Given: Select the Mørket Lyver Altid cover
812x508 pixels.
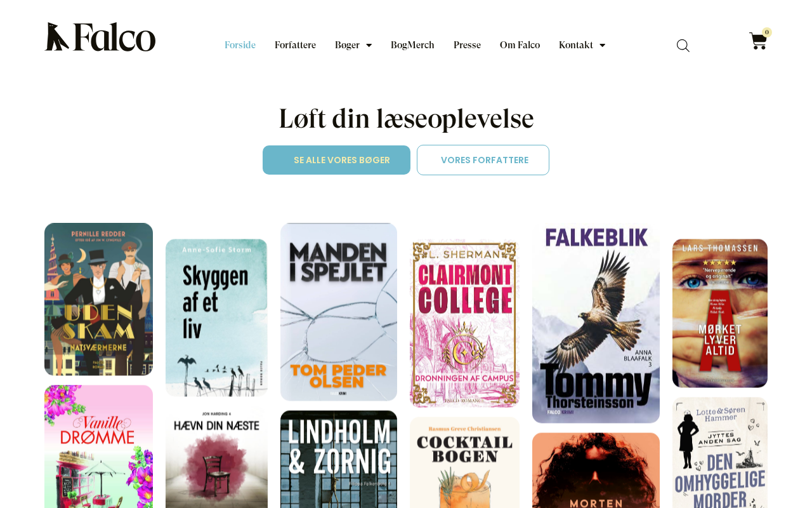Looking at the screenshot, I should [720, 313].
